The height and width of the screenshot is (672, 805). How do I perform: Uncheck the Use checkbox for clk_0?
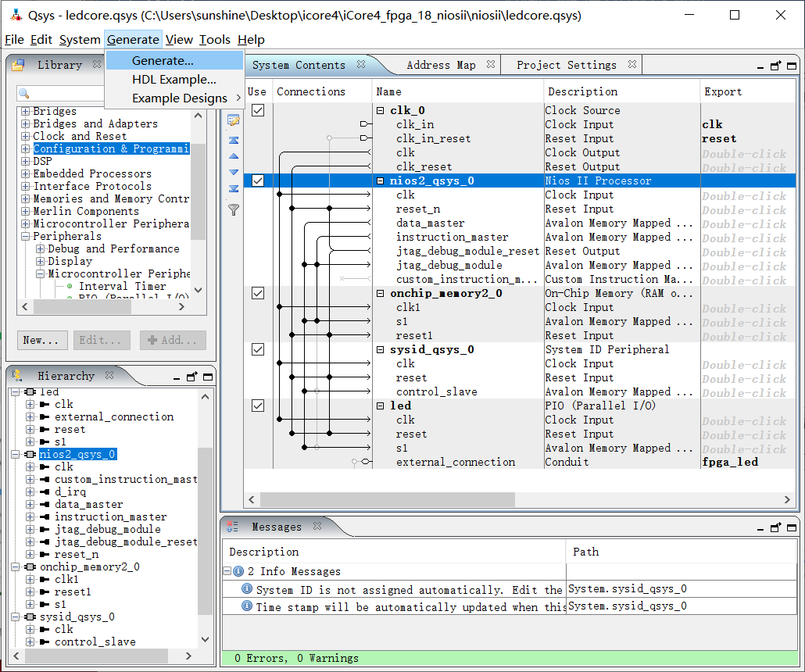[258, 111]
